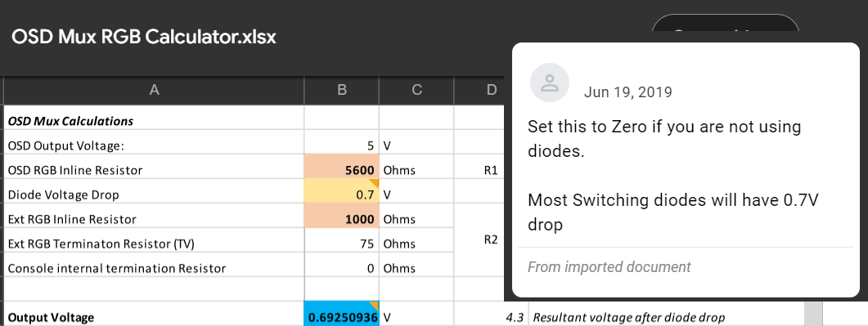
Task: Select column A header
Action: [154, 90]
